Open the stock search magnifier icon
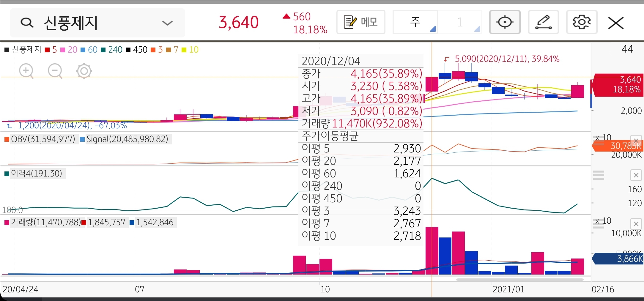Image resolution: width=644 pixels, height=301 pixels. coord(27,23)
